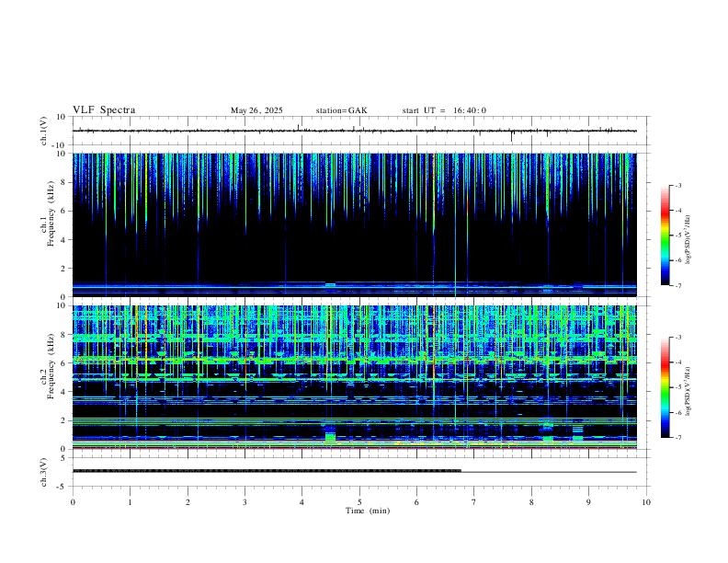Click the "6" kHz tick on ch.2 spectrogram axis

click(x=63, y=363)
